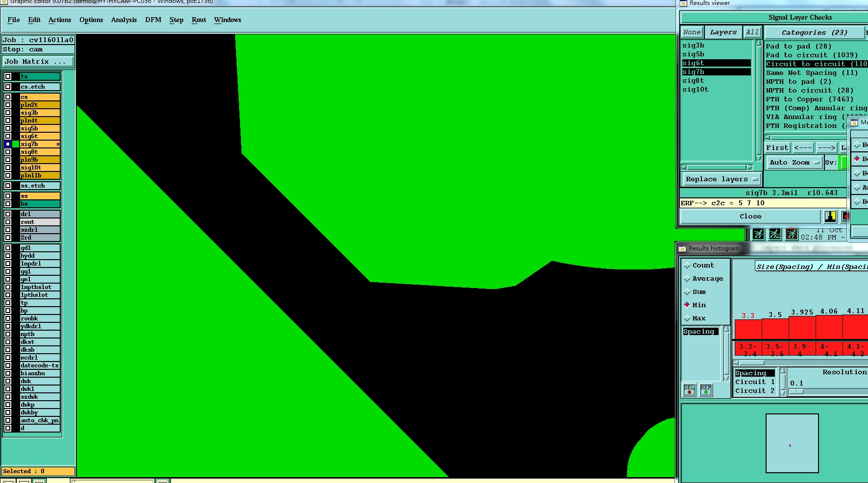Open the Analysis menu
868x483 pixels.
[x=124, y=20]
